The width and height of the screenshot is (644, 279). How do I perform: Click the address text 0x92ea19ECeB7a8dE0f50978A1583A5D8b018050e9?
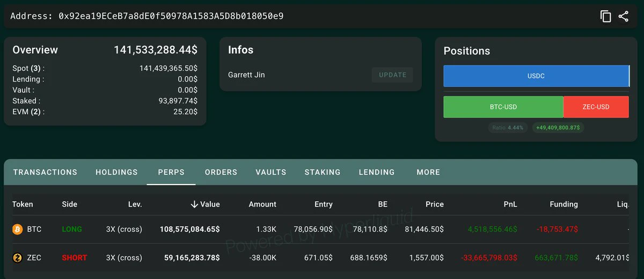[x=171, y=16]
